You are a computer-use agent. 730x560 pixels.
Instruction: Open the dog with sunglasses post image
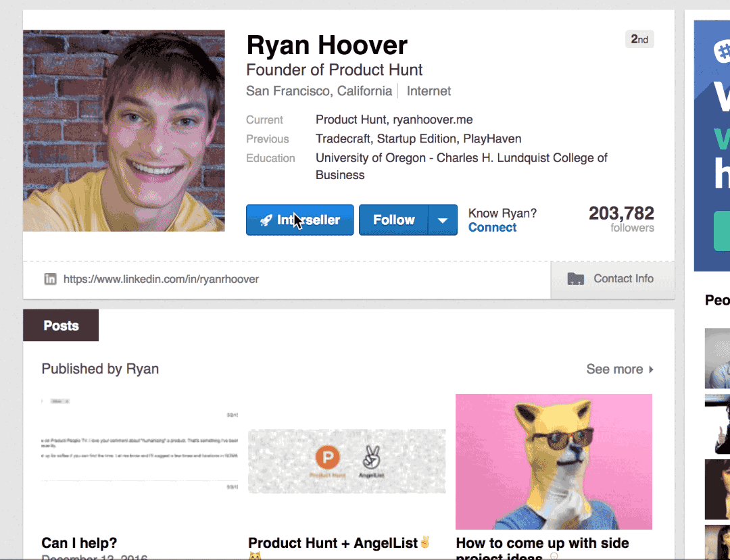(554, 461)
